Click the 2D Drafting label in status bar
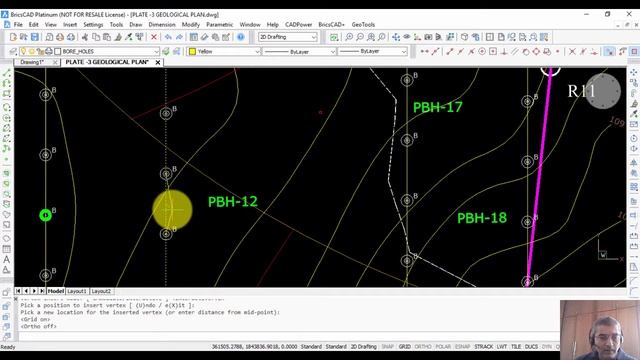The image size is (640, 360). 364,347
